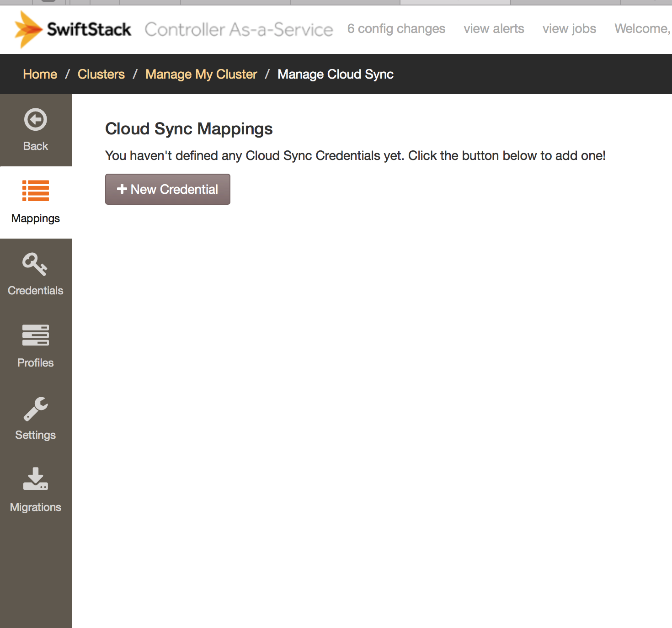Click the Back arrow icon in sidebar
The height and width of the screenshot is (628, 672).
(x=36, y=120)
